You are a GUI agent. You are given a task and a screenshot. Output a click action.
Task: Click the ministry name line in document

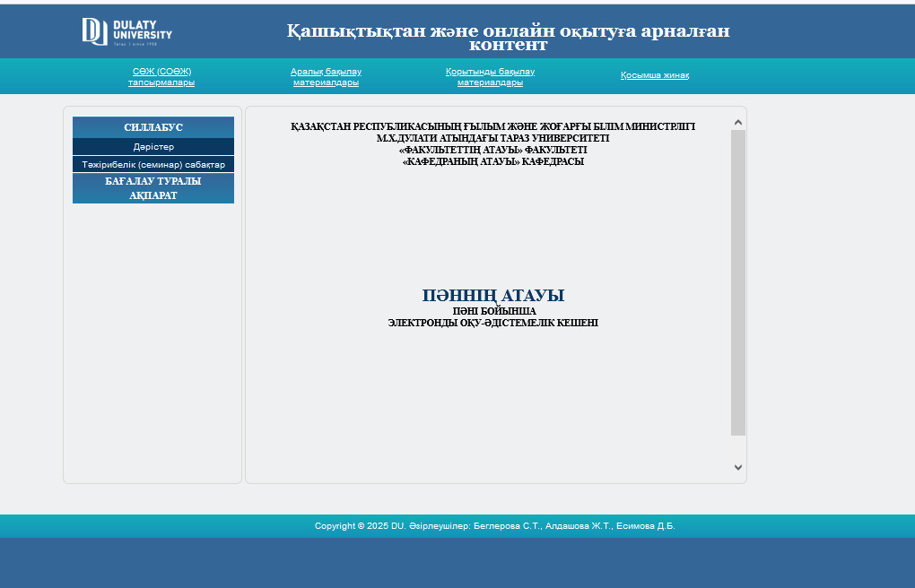click(x=492, y=126)
